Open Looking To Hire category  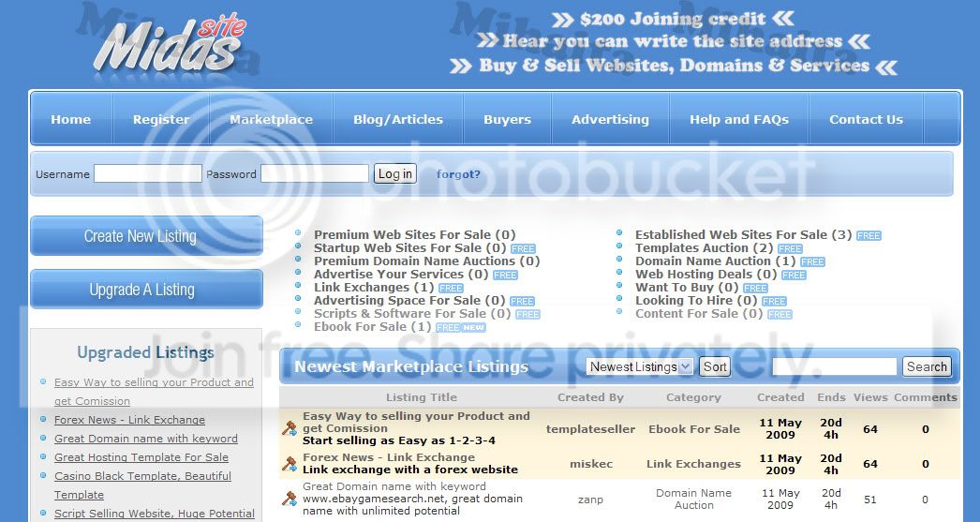point(696,301)
